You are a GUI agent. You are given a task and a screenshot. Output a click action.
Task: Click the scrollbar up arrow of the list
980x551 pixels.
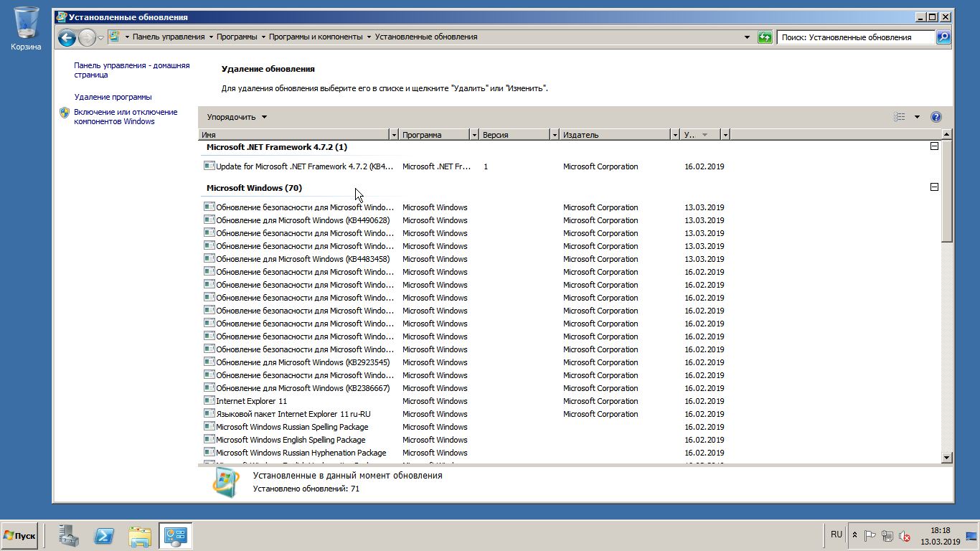click(946, 135)
